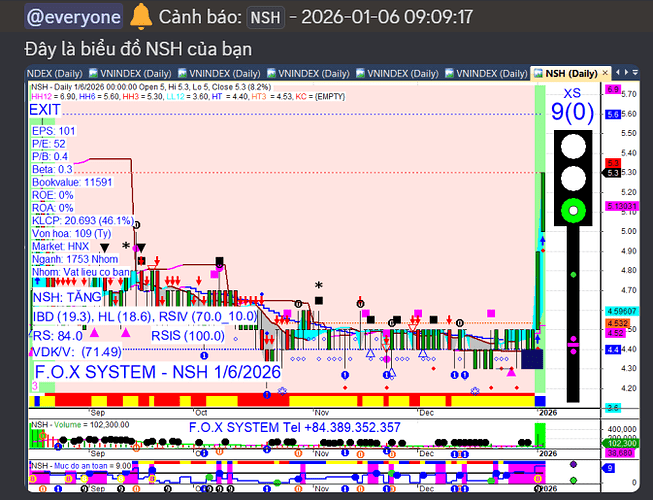The image size is (653, 500).
Task: Click chart icon on NSH (Daily) tab
Action: pos(538,73)
